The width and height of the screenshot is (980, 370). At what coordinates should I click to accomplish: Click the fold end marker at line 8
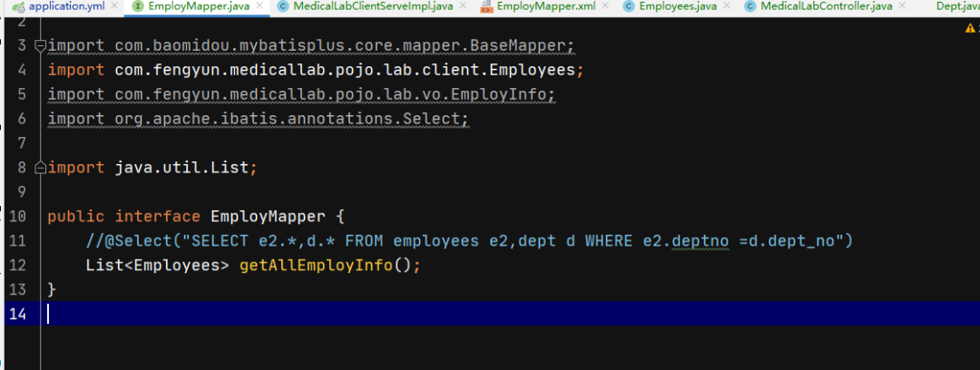[x=40, y=168]
